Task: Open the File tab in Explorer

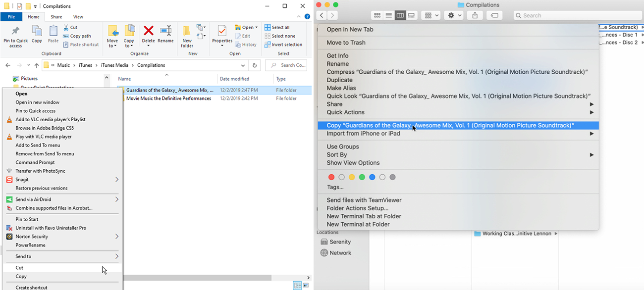Action: (11, 17)
